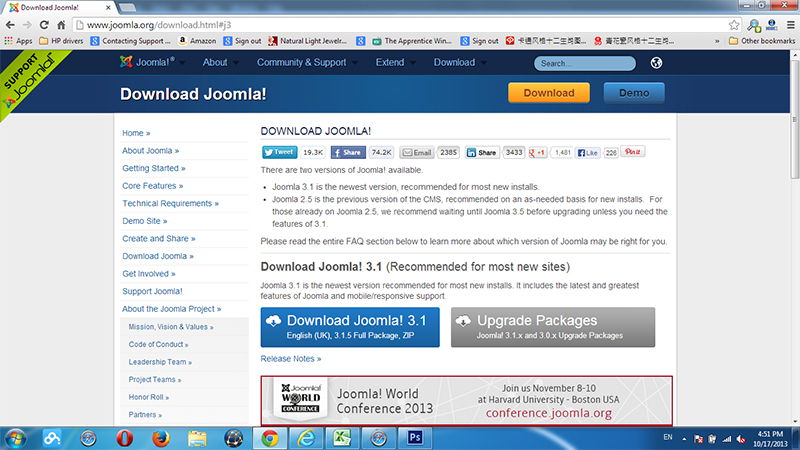The height and width of the screenshot is (450, 800).
Task: Click the Google +1 button
Action: (538, 152)
